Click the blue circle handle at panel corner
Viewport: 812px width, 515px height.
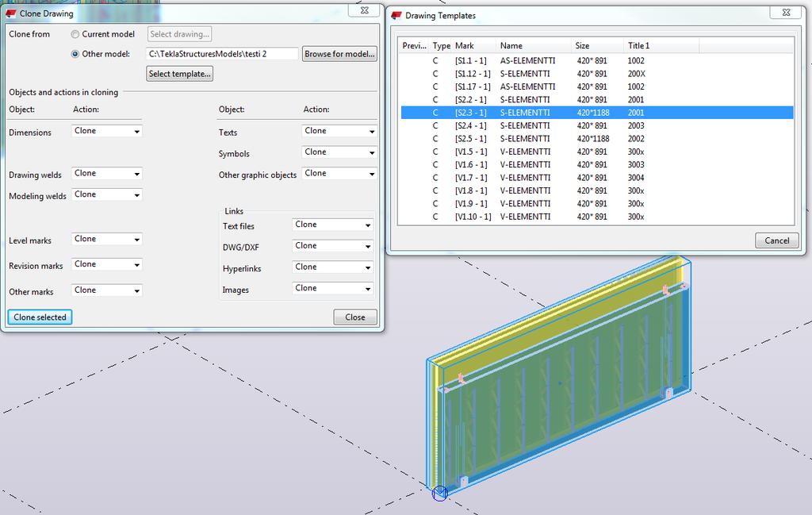(439, 494)
